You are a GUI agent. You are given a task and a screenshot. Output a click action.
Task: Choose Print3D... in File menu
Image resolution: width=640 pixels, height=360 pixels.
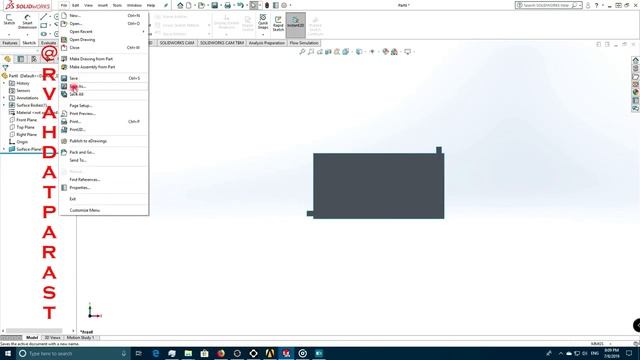104,129
